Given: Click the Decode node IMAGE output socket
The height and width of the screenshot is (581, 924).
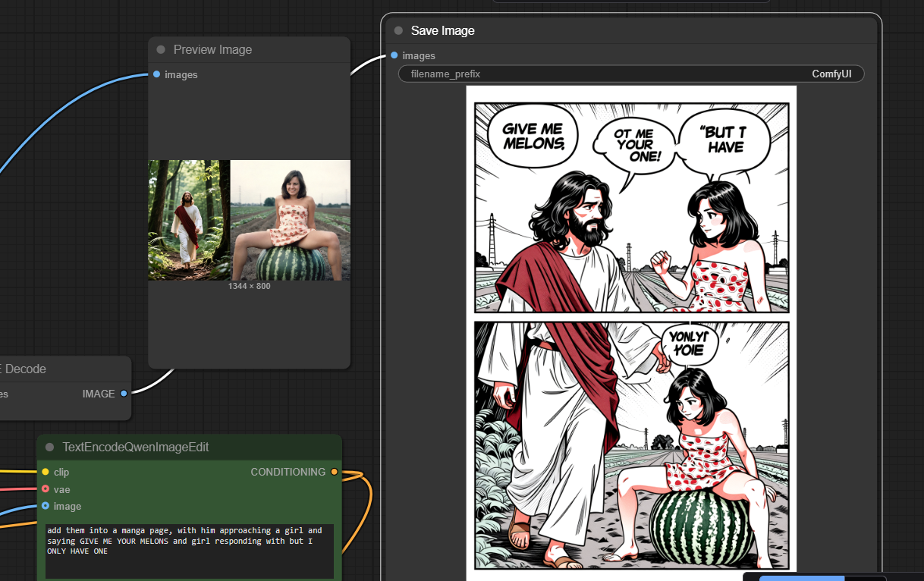Looking at the screenshot, I should (x=124, y=393).
